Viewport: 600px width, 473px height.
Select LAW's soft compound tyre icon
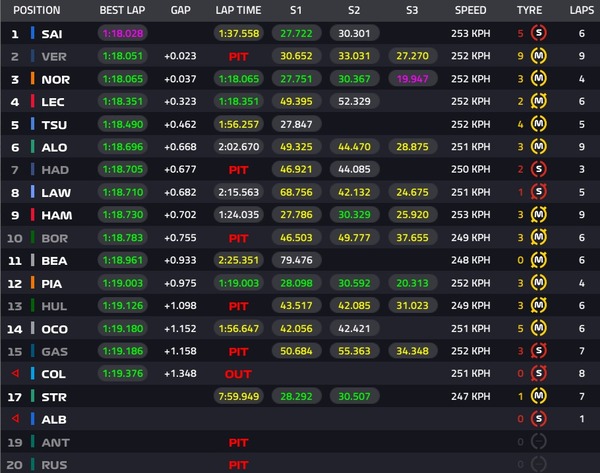click(x=540, y=191)
